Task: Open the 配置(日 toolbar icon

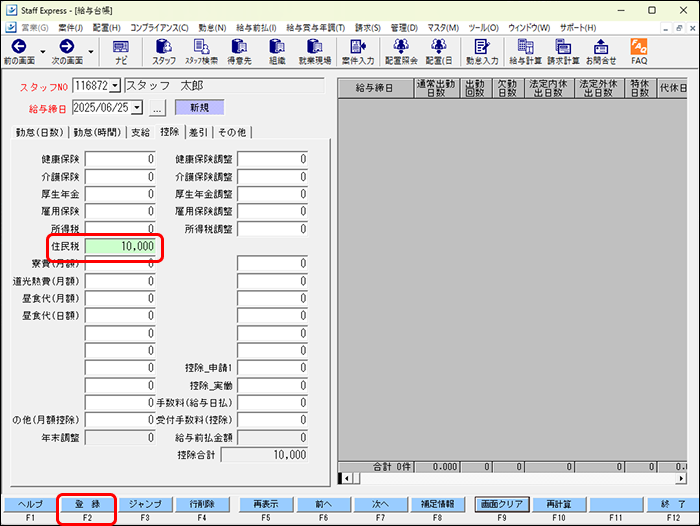Action: point(438,52)
